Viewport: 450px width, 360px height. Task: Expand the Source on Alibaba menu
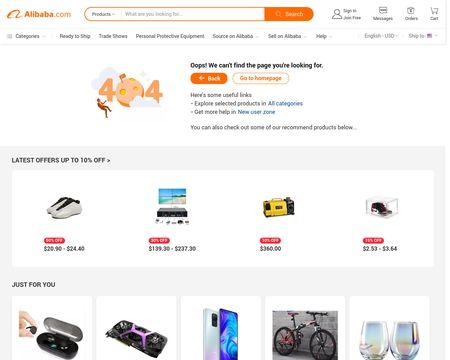[235, 36]
